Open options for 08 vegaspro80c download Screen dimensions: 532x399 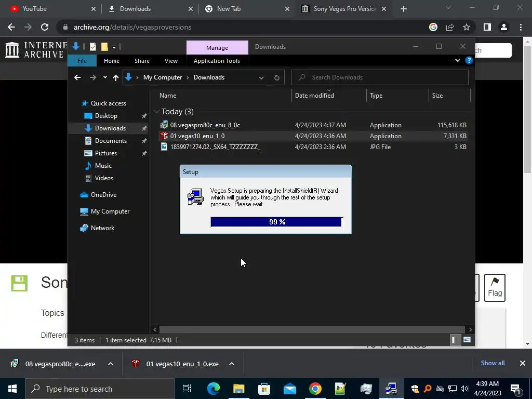coord(111,364)
